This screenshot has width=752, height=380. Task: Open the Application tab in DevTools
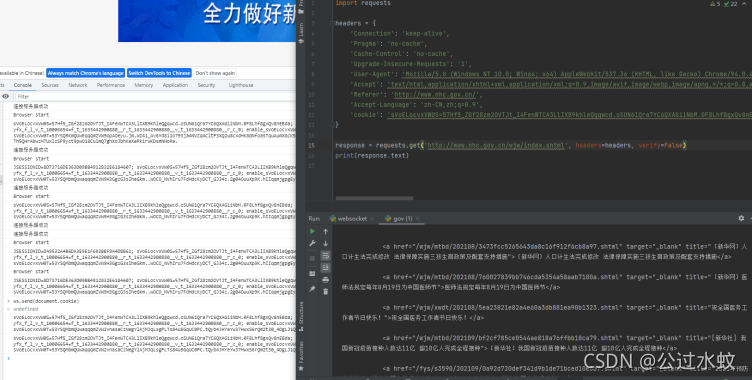[175, 85]
